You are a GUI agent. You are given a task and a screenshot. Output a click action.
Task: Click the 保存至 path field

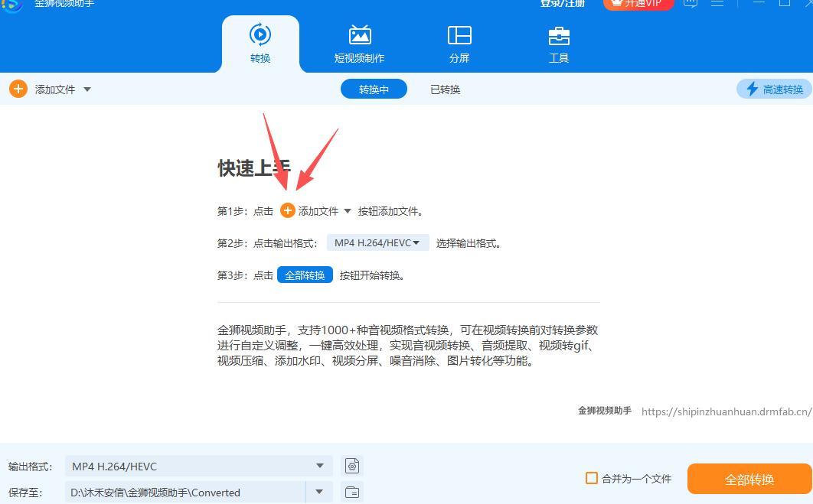[185, 492]
